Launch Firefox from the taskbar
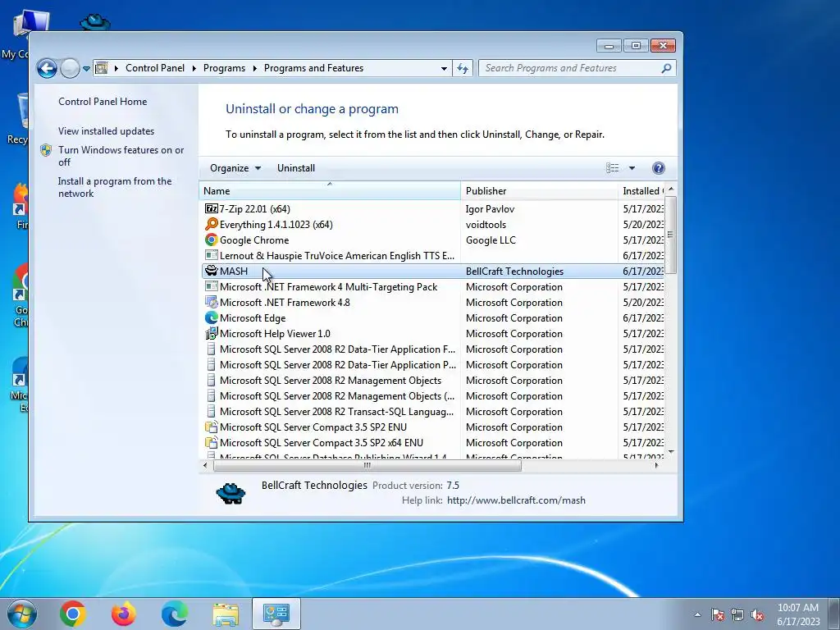The width and height of the screenshot is (840, 630). point(124,614)
